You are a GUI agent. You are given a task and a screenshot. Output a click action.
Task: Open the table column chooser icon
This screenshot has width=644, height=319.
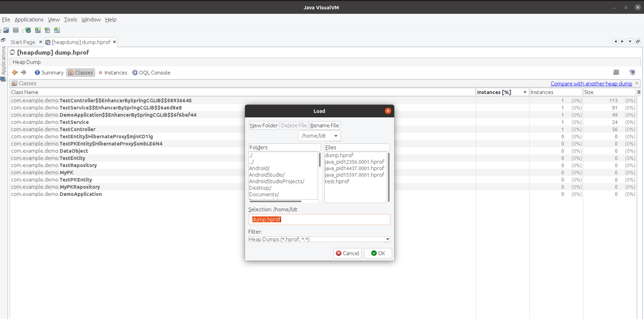click(639, 92)
